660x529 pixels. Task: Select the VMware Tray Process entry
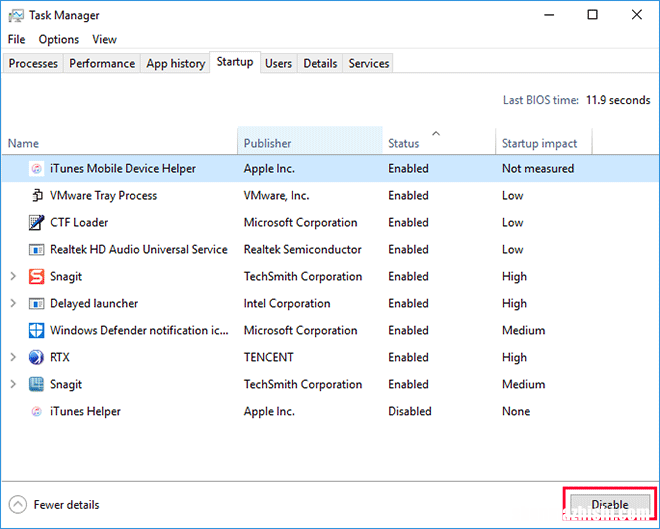[x=103, y=196]
